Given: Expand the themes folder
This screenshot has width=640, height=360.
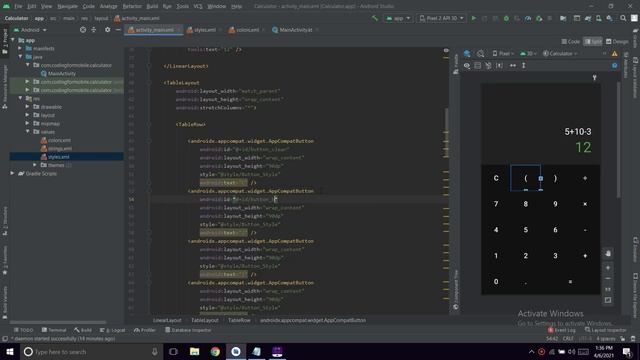Looking at the screenshot, I should tap(35, 165).
